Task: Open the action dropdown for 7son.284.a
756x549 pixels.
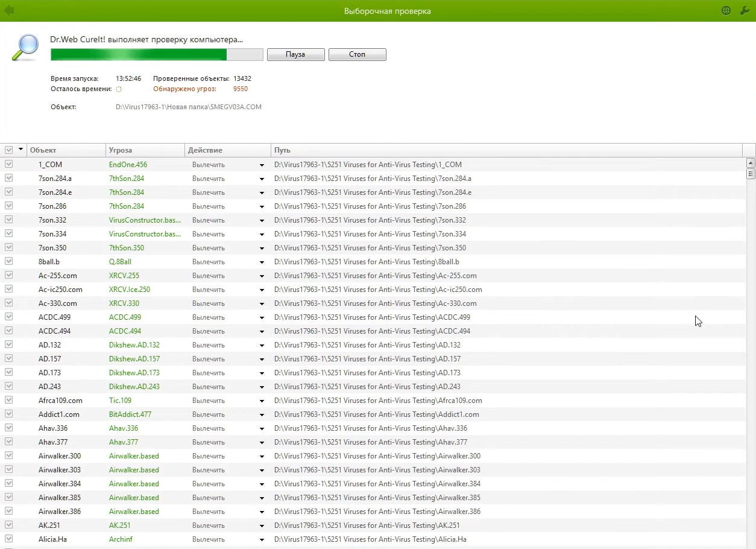Action: pyautogui.click(x=262, y=179)
